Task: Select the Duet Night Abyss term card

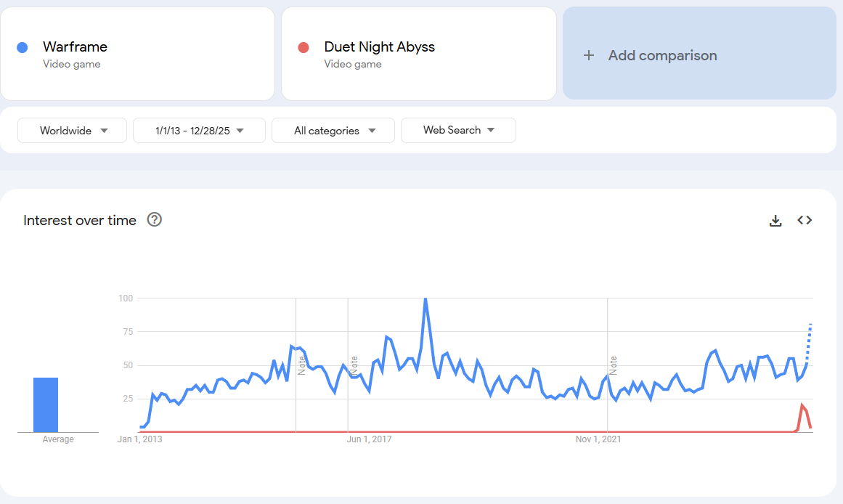Action: [x=419, y=54]
